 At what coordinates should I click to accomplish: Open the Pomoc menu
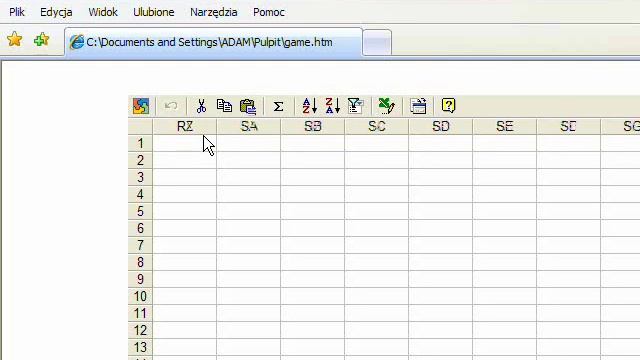click(269, 12)
